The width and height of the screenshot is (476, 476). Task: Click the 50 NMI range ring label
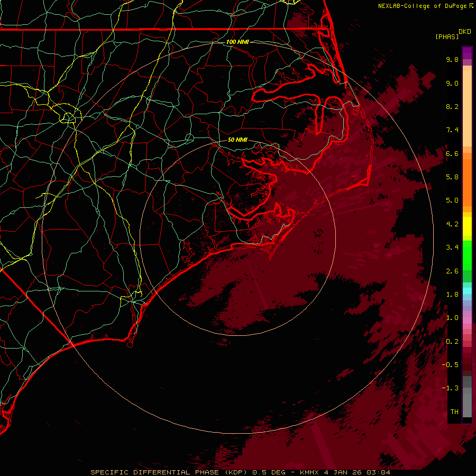tap(237, 140)
